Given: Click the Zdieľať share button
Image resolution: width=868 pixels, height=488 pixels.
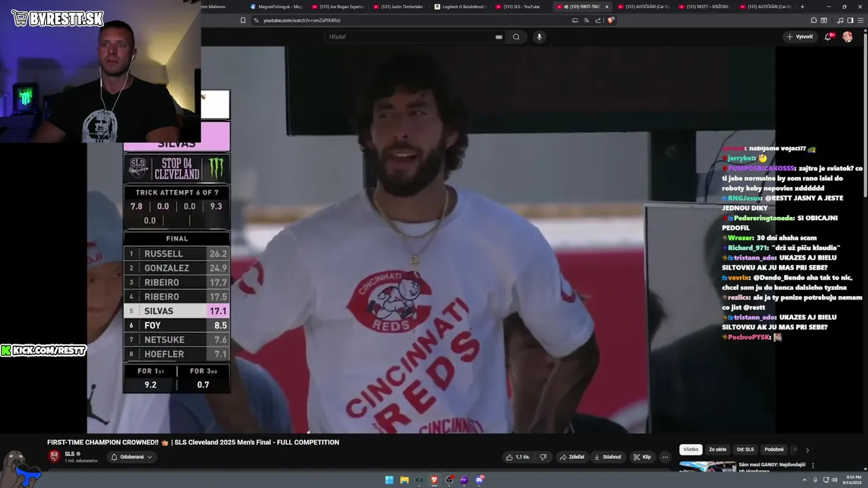Looking at the screenshot, I should [x=572, y=457].
